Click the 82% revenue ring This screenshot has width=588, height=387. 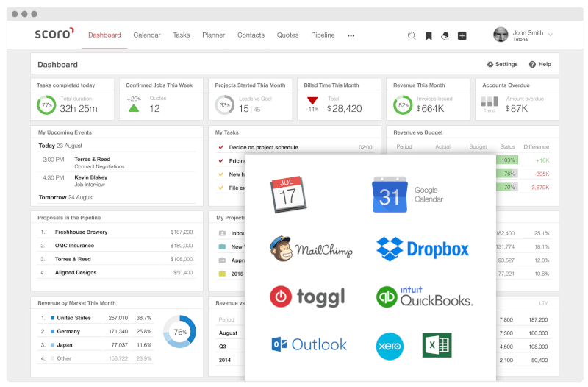pos(403,105)
